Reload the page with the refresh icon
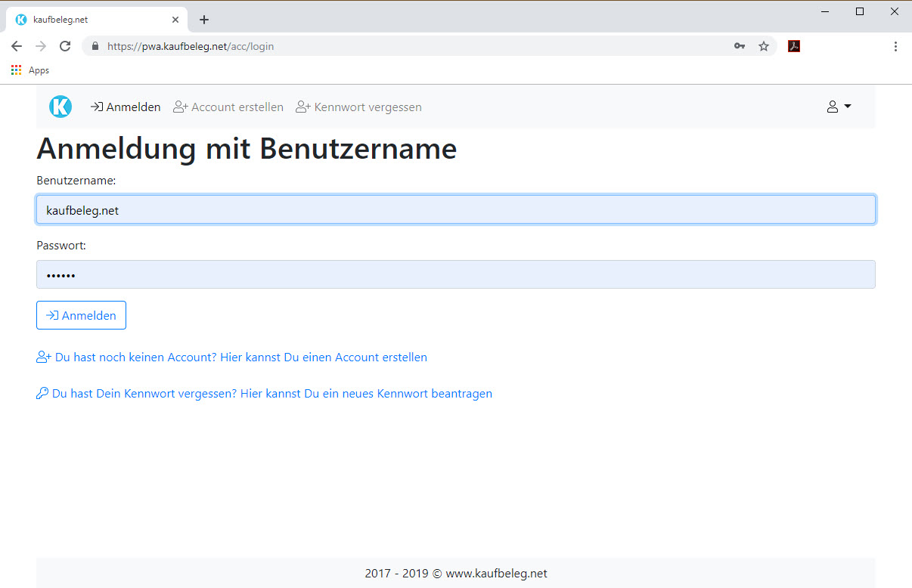 click(x=65, y=46)
